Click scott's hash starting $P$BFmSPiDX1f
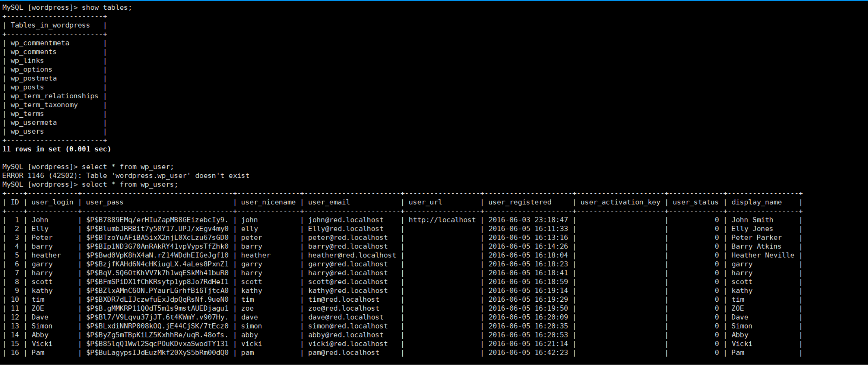 pyautogui.click(x=157, y=282)
